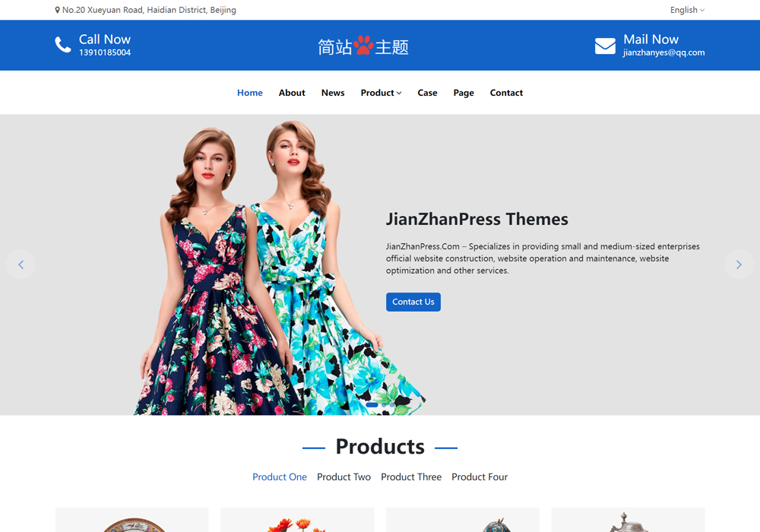This screenshot has height=532, width=760.
Task: Open the News navigation link
Action: pyautogui.click(x=333, y=93)
